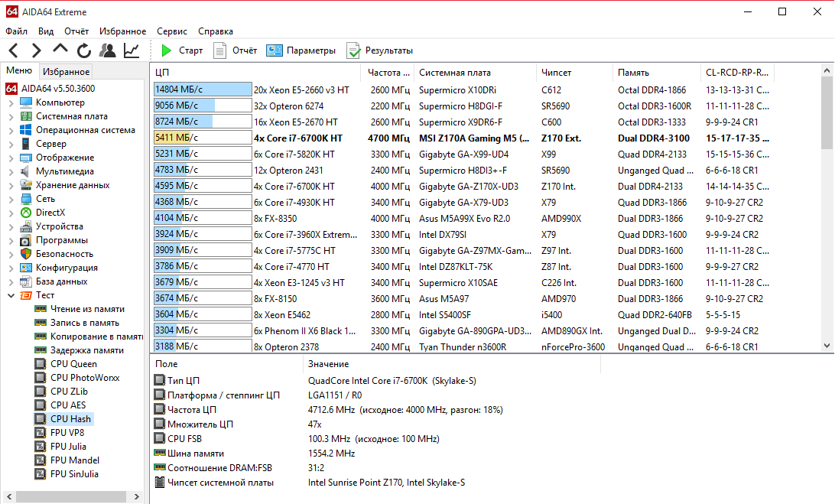The image size is (835, 504).
Task: Go forward with the right arrow toolbar icon
Action: tap(36, 50)
